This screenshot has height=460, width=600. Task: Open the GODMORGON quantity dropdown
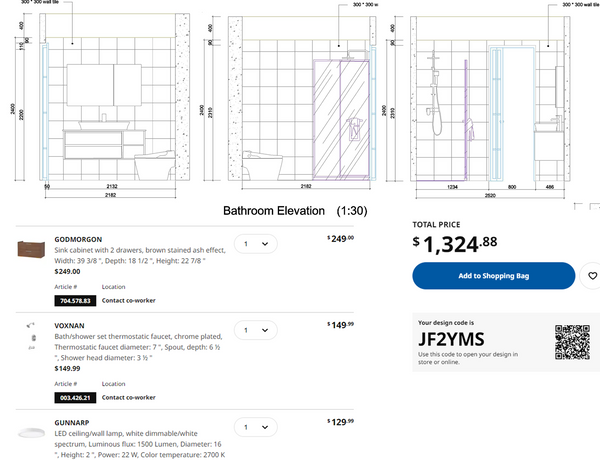255,243
